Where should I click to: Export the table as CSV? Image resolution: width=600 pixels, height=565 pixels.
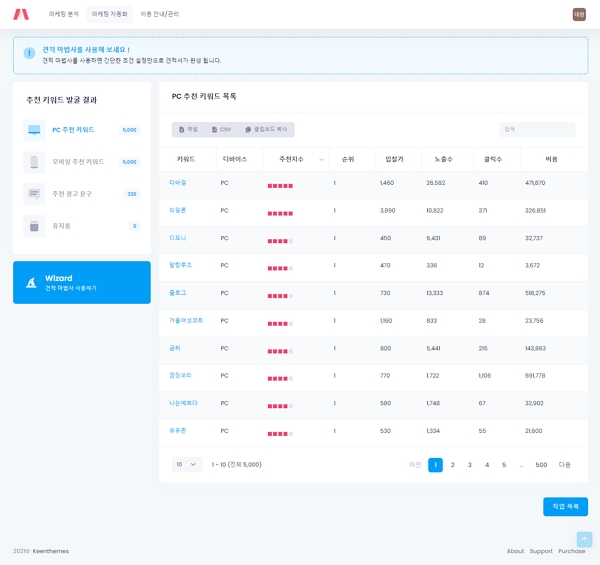coord(221,130)
